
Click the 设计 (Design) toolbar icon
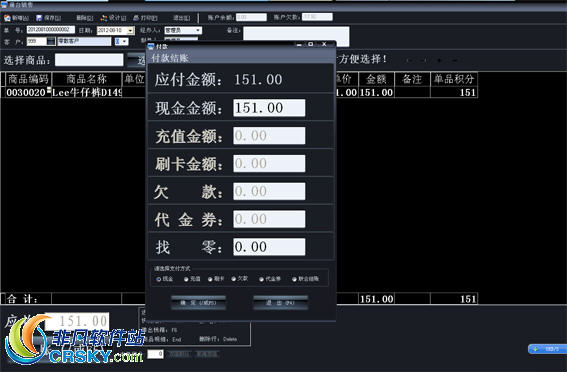(104, 18)
